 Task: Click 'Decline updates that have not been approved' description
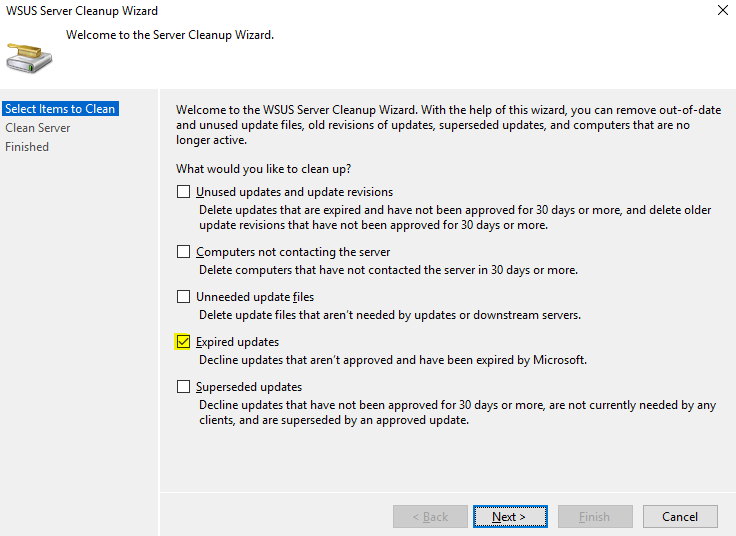click(457, 412)
